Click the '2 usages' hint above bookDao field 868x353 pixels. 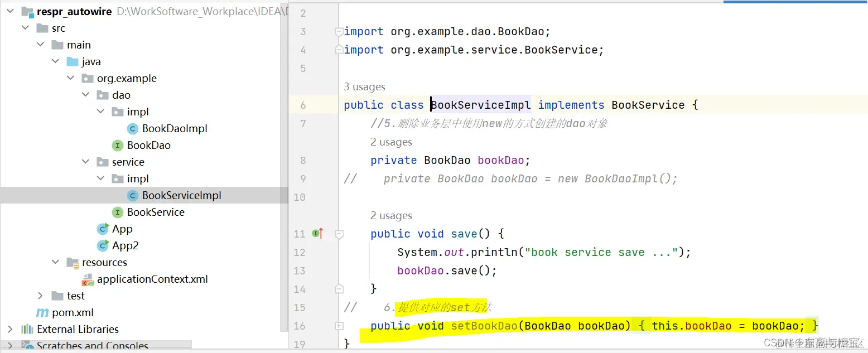[391, 142]
